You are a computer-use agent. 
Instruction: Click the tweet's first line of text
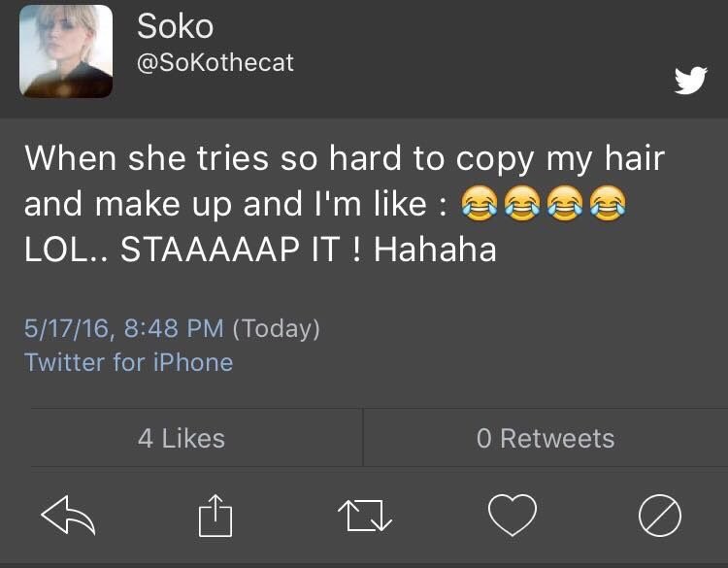[x=344, y=159]
